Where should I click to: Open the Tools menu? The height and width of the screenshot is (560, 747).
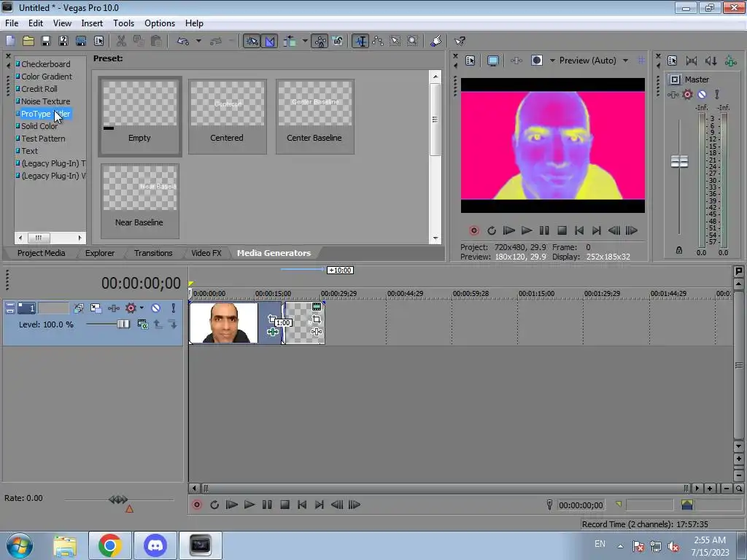123,23
